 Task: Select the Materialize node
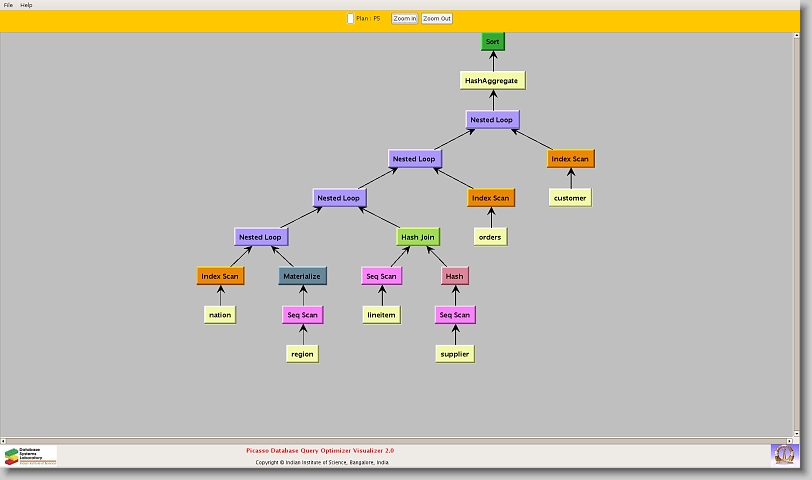(301, 276)
